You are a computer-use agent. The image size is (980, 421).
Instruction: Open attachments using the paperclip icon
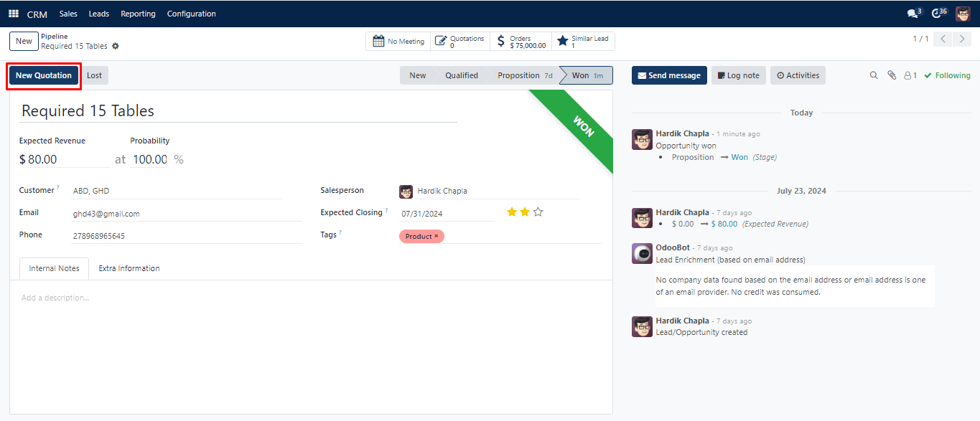click(892, 75)
